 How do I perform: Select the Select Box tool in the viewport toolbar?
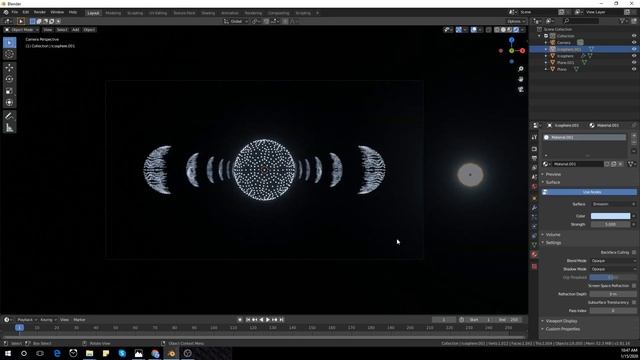point(9,43)
